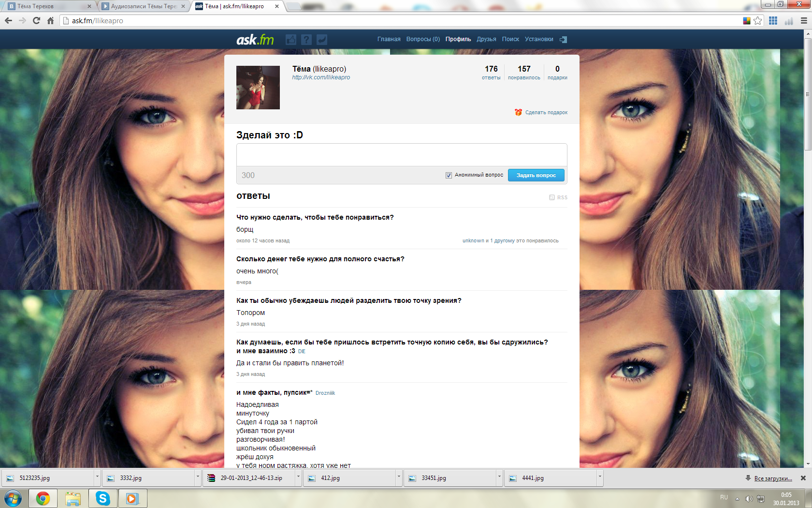The width and height of the screenshot is (812, 508).
Task: Expand options for 5123235.jpg download
Action: [x=97, y=478]
